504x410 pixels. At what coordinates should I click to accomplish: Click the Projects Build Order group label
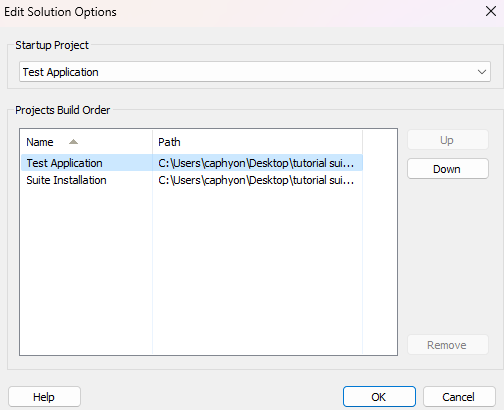(63, 110)
